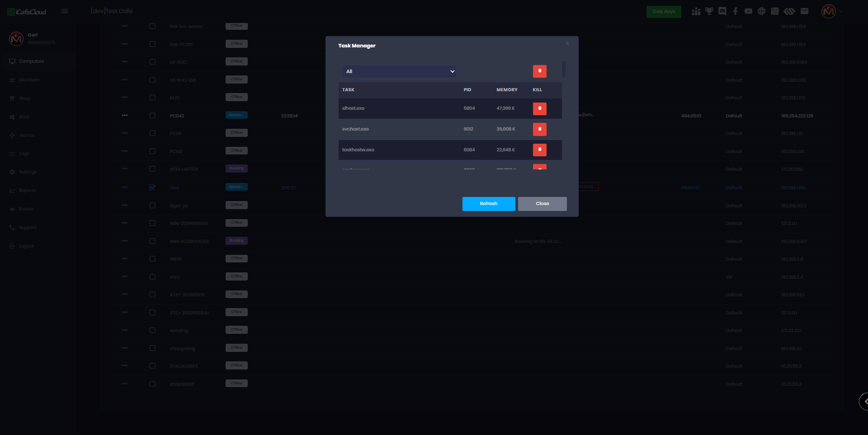Select the svchost.exe task name
868x435 pixels.
355,129
